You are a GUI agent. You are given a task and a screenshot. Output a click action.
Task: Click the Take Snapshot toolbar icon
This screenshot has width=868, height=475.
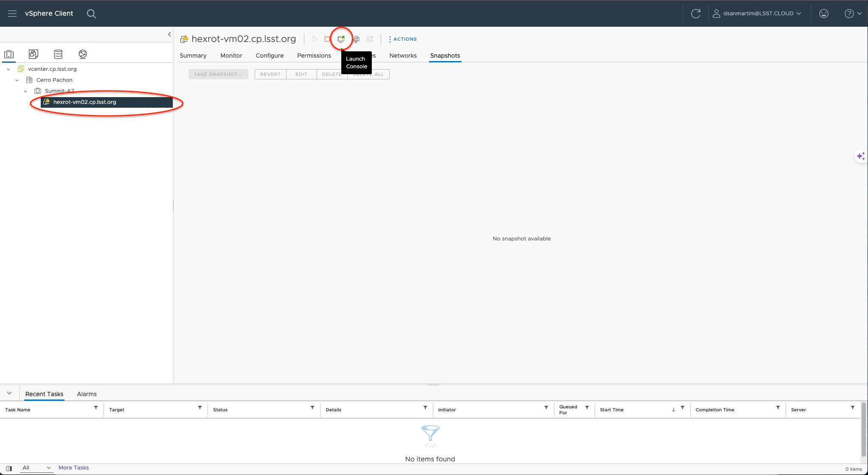(370, 39)
